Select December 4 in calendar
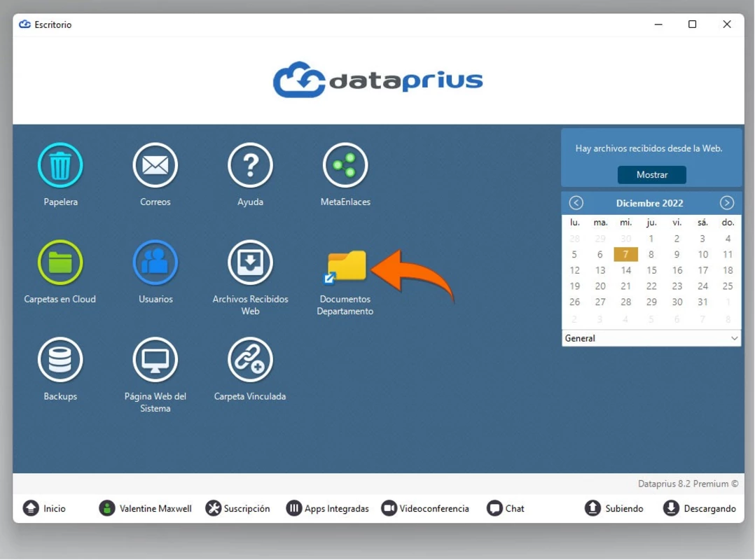 click(x=728, y=239)
